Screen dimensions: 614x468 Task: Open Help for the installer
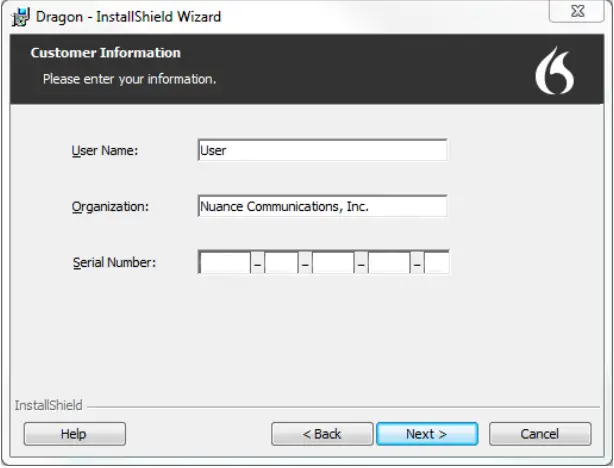[75, 434]
